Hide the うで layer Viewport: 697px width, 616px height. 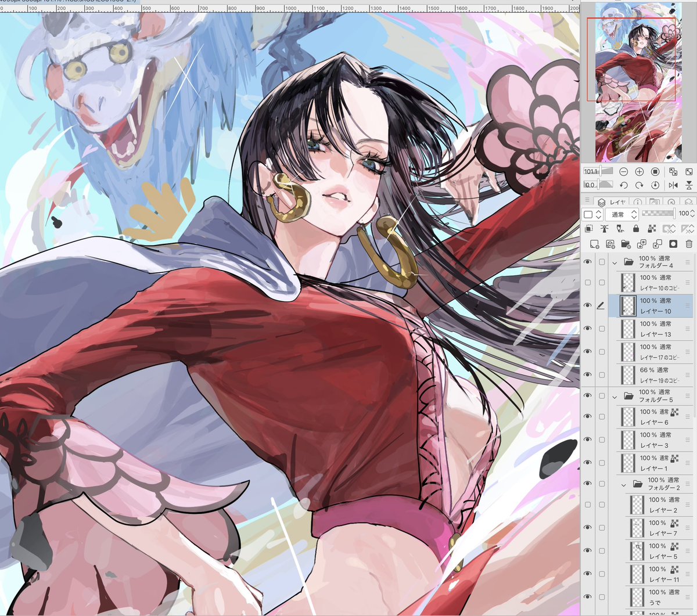pyautogui.click(x=587, y=597)
